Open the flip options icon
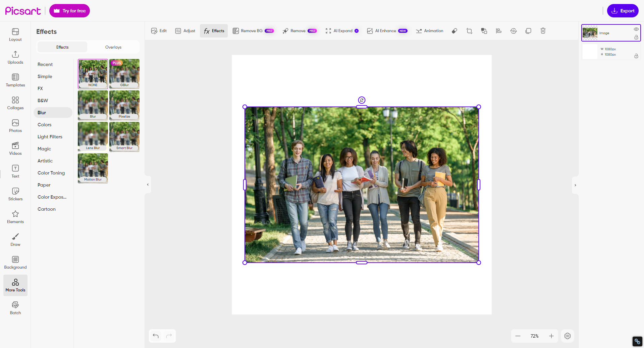Image resolution: width=644 pixels, height=348 pixels. tap(514, 31)
